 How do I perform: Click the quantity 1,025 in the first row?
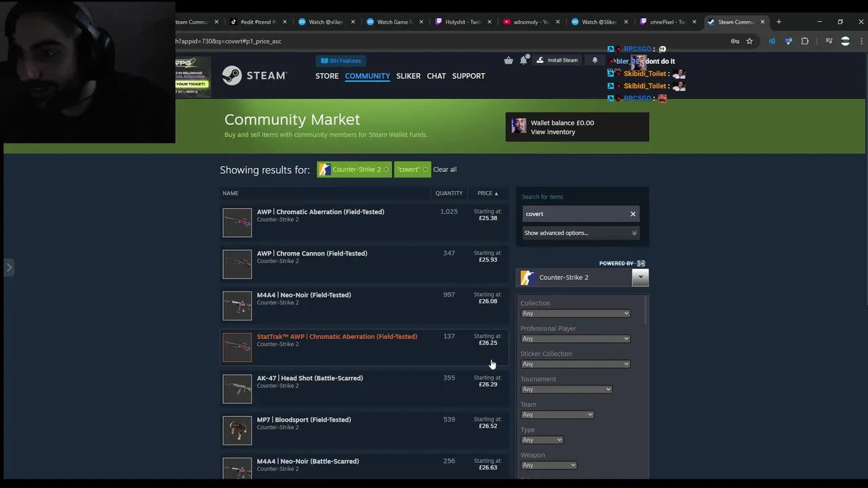[449, 211]
